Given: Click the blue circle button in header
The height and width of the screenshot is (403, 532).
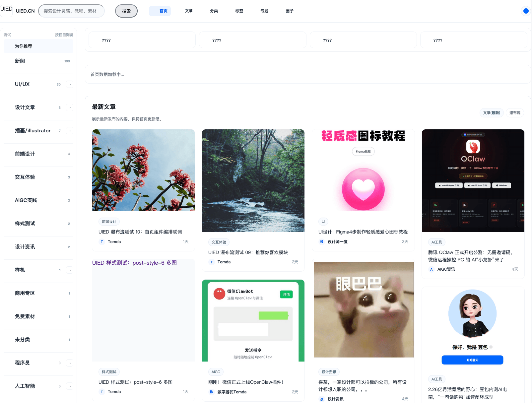Looking at the screenshot, I should pos(526,11).
